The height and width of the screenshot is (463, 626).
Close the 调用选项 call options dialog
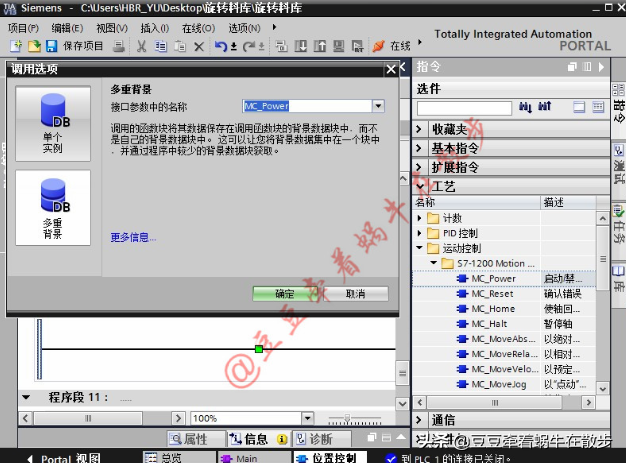tap(391, 69)
